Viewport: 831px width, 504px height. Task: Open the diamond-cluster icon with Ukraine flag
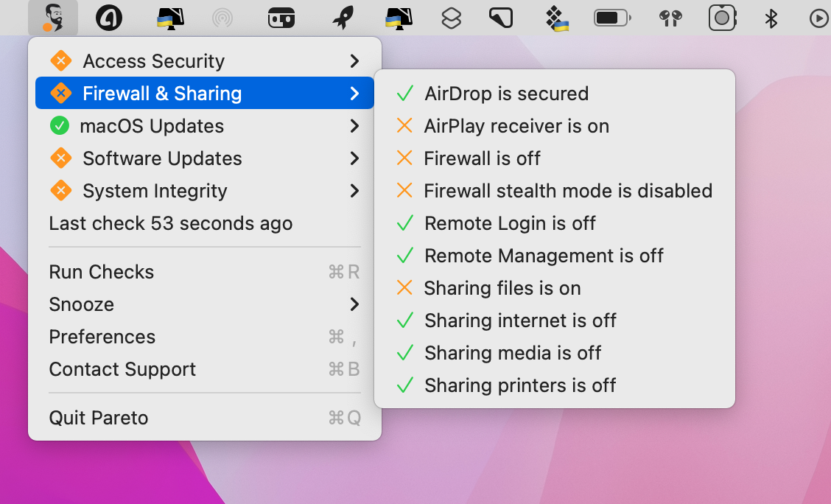tap(557, 18)
